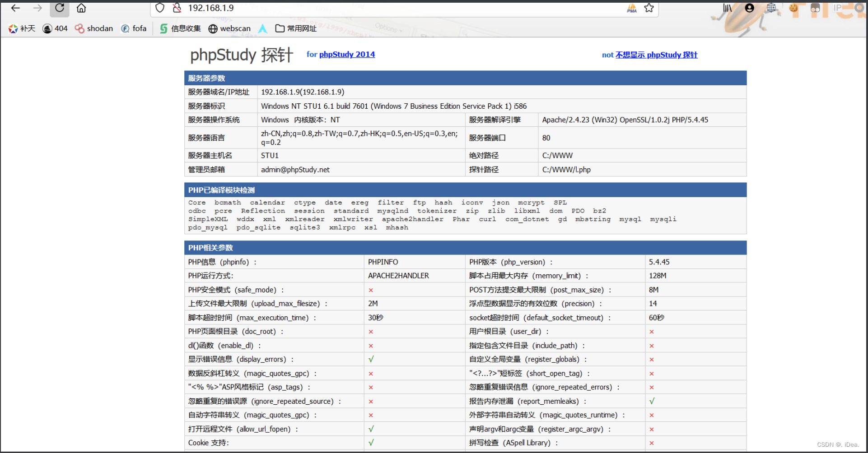
Task: Click the globe proxy extension icon
Action: [771, 8]
